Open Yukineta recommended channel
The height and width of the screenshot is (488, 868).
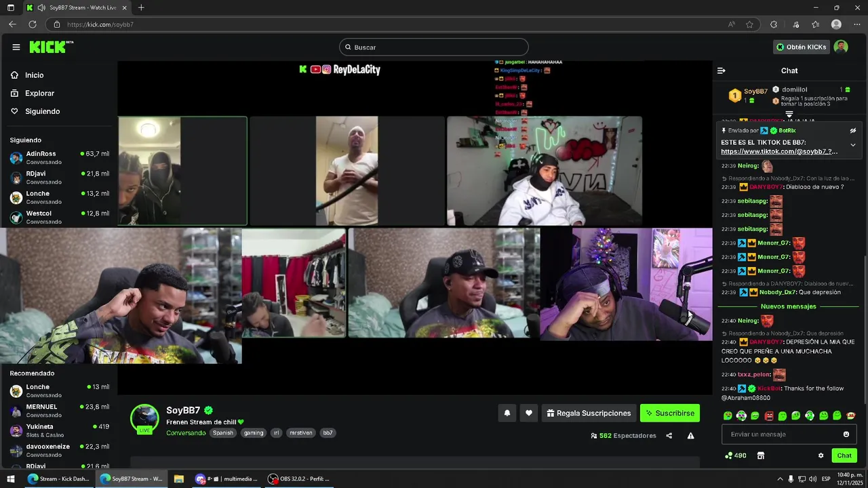60,430
